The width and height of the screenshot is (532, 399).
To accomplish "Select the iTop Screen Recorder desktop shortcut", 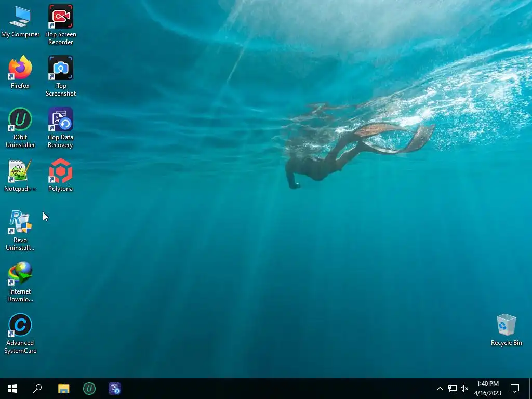I will point(60,24).
